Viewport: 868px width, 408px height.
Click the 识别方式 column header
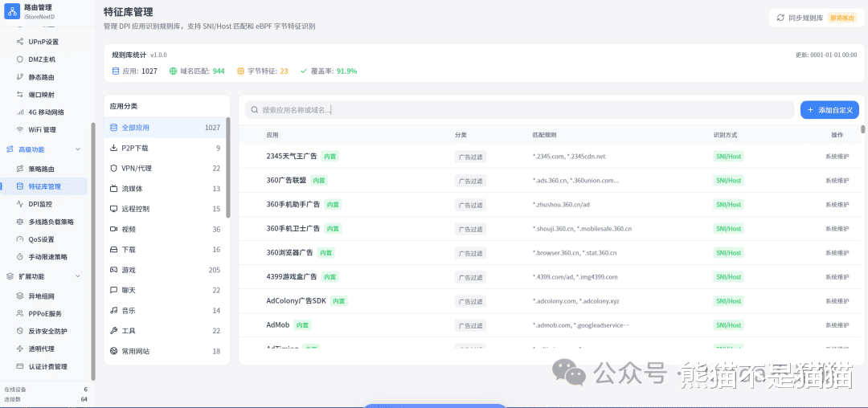pyautogui.click(x=725, y=135)
